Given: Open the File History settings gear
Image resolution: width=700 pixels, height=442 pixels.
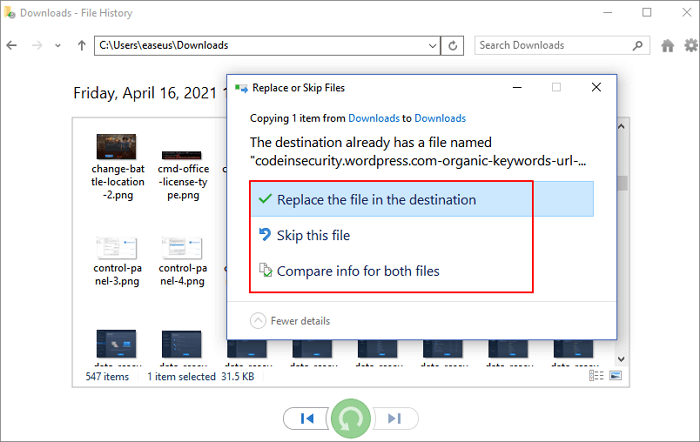Looking at the screenshot, I should [691, 46].
